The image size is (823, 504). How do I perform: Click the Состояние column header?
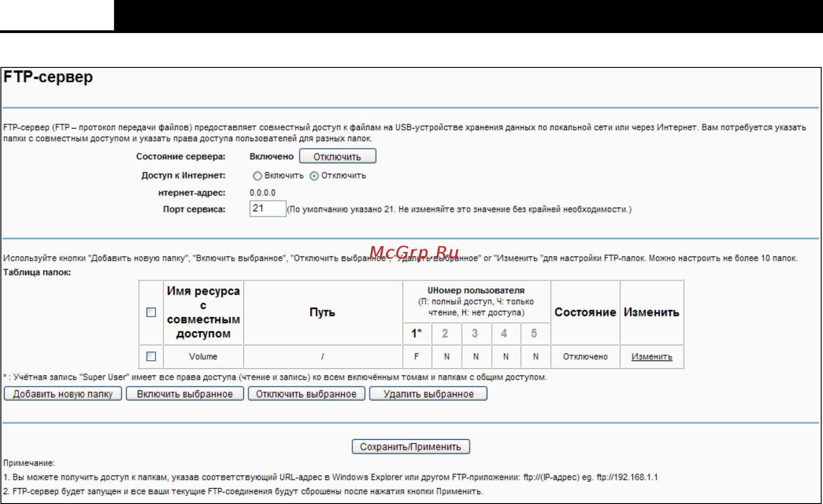click(x=585, y=312)
